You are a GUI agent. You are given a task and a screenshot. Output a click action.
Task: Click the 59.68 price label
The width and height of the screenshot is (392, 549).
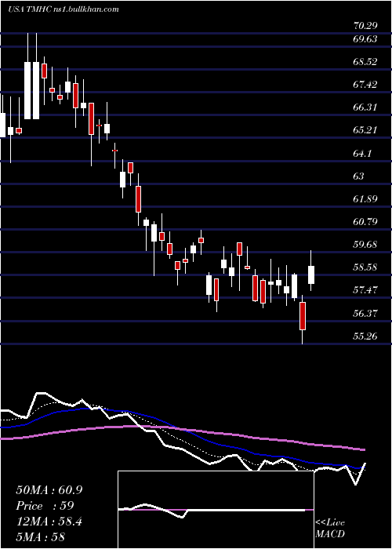pyautogui.click(x=366, y=245)
